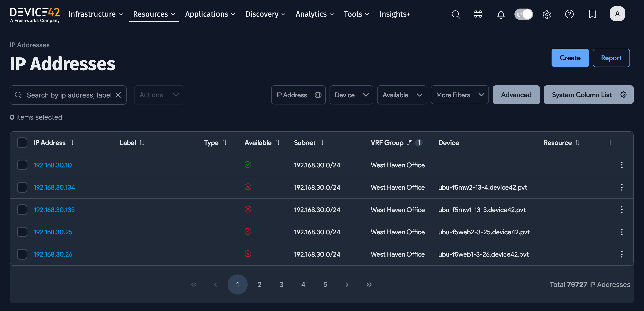Sort by Resource column arrows

pyautogui.click(x=577, y=143)
